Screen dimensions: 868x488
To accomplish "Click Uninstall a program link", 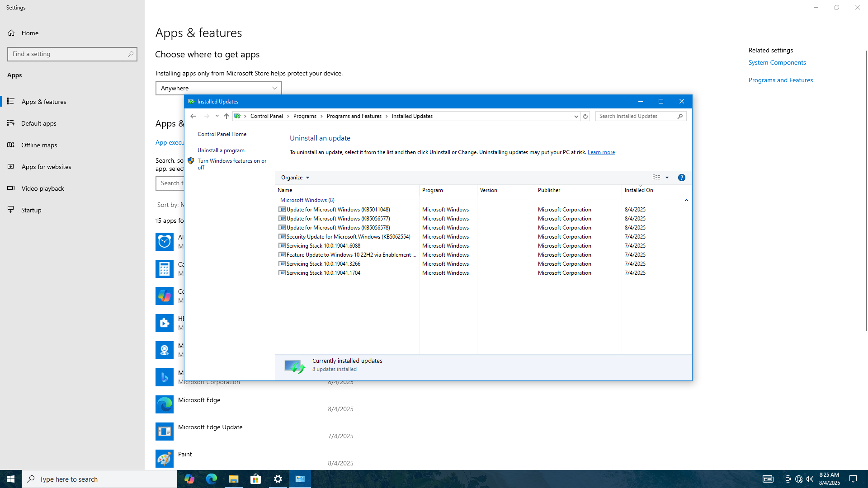I will (221, 150).
